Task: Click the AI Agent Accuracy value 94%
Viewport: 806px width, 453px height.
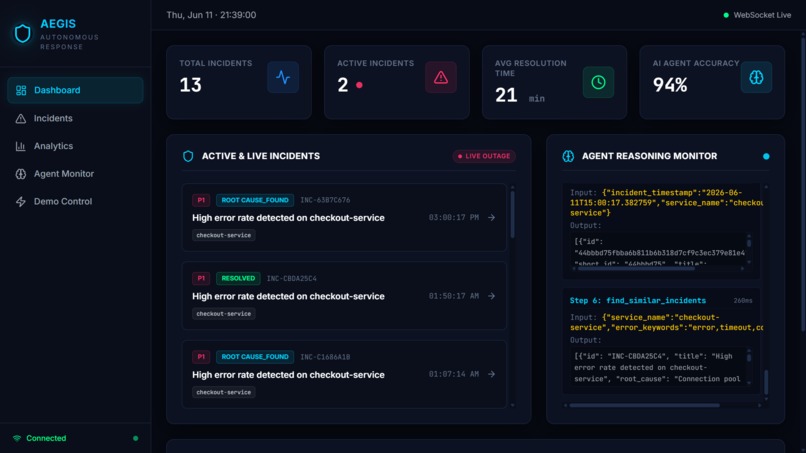Action: click(x=670, y=85)
